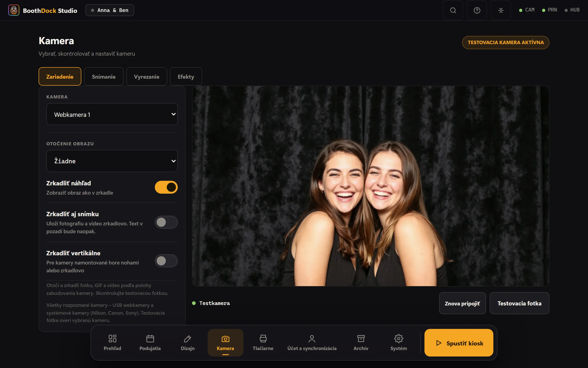Open Dizajn pencil in the dock

188,342
